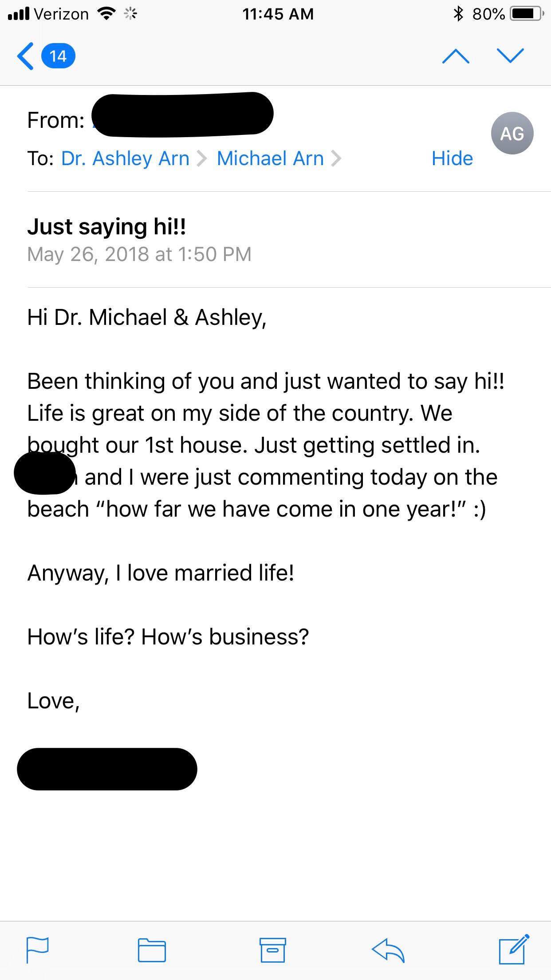Tap the blue 14 unread badge
The width and height of the screenshot is (551, 980).
click(x=58, y=56)
